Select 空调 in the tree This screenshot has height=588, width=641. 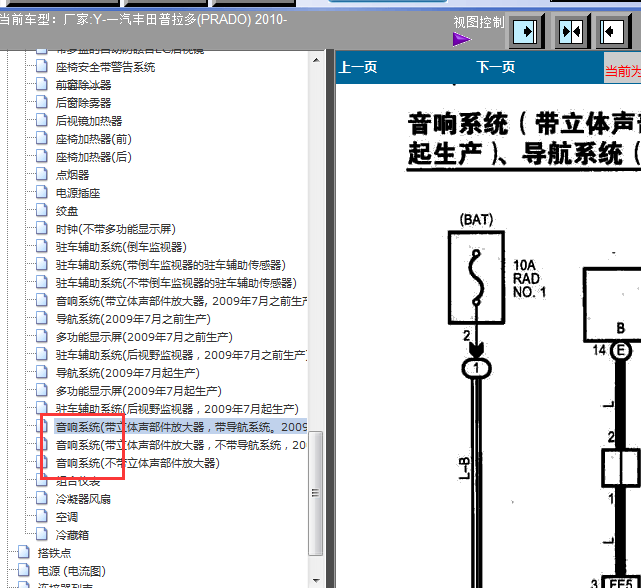tap(67, 517)
